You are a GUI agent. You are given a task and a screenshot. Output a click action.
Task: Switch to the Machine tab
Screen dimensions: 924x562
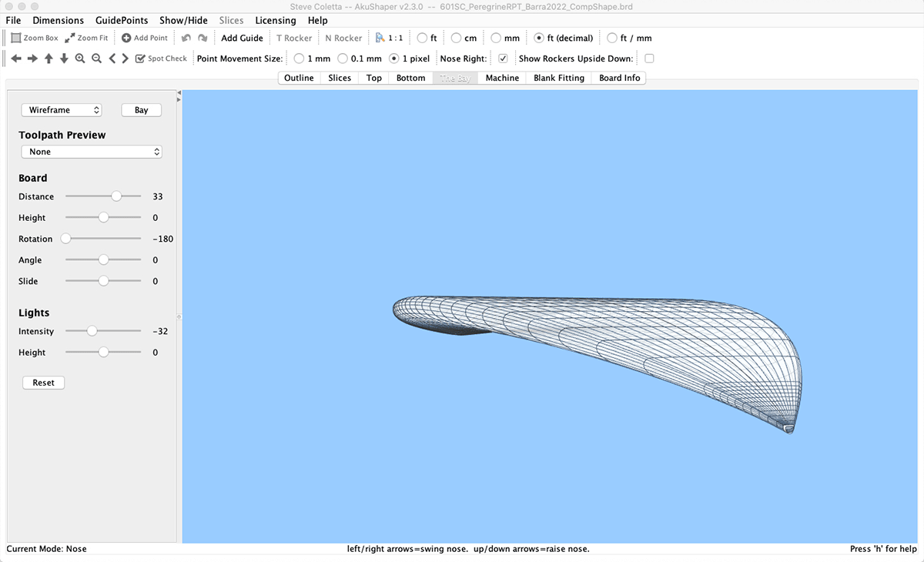(502, 78)
